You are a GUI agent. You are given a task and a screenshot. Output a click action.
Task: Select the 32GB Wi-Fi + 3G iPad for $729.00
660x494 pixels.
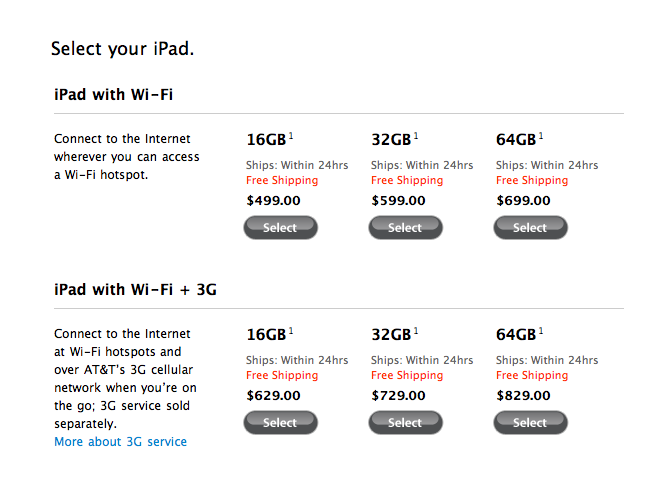(405, 423)
